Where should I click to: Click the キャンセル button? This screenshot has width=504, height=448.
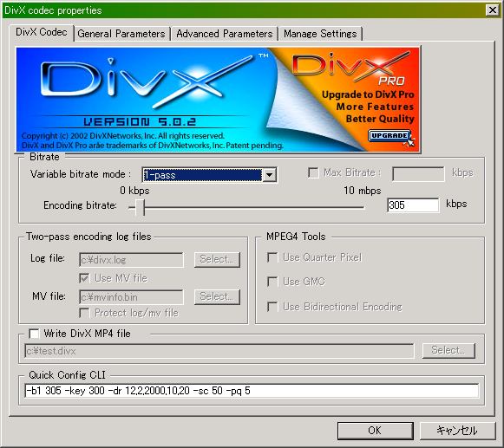(x=457, y=431)
